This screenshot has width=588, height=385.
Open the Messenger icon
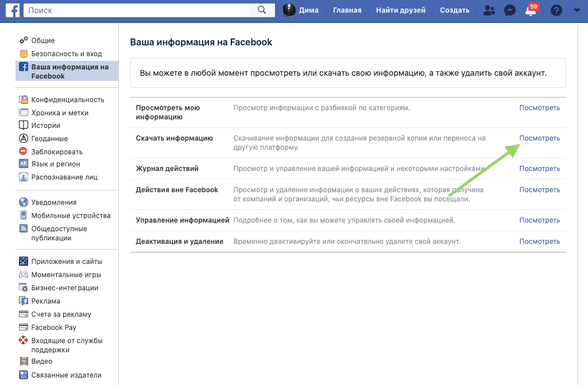[x=509, y=10]
